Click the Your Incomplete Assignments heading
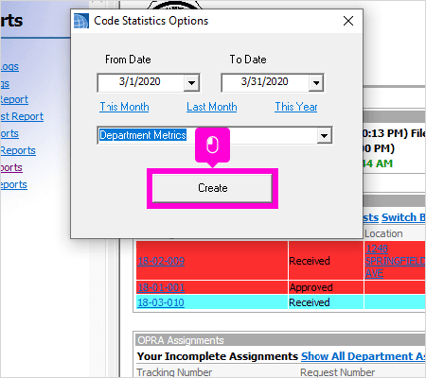 [217, 356]
